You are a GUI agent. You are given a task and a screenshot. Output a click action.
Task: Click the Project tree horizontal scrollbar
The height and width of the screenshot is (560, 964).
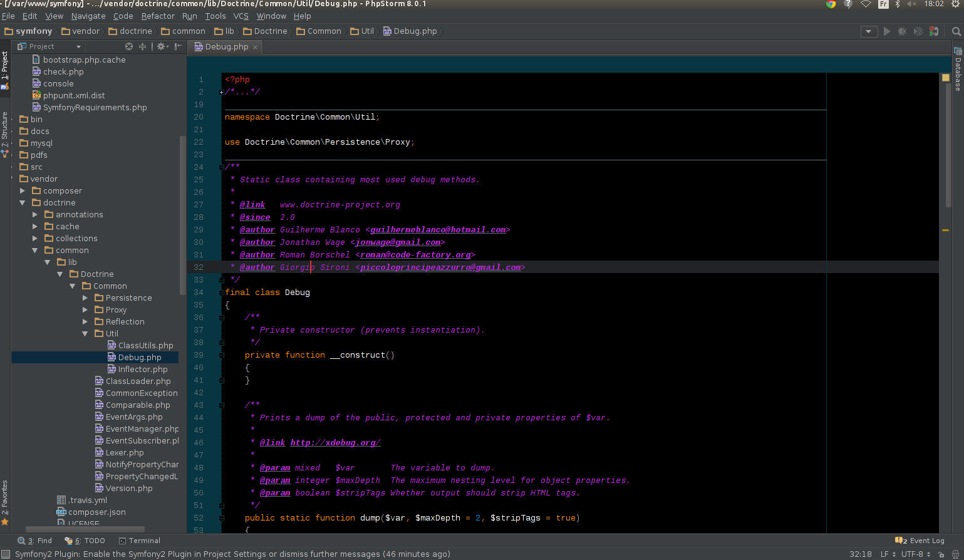85,529
